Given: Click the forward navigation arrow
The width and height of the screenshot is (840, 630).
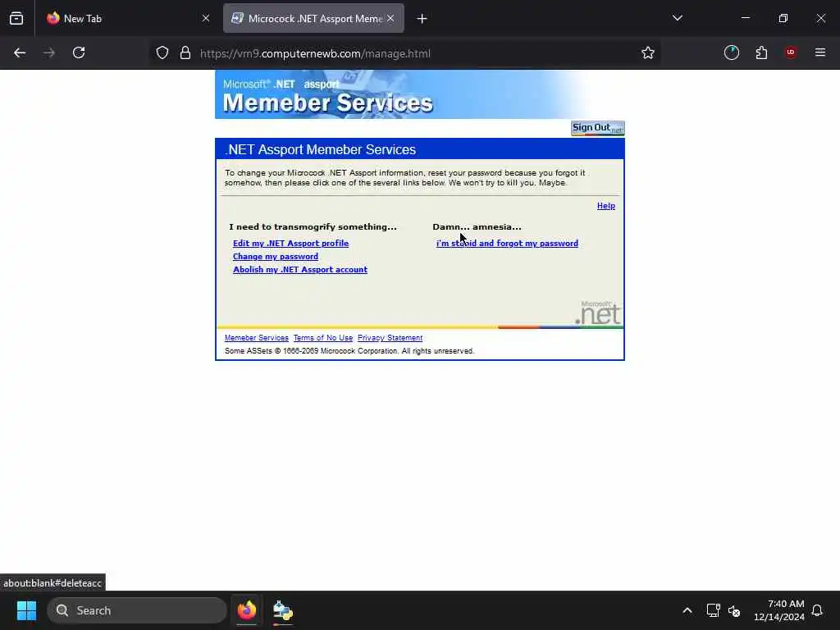Looking at the screenshot, I should [49, 52].
